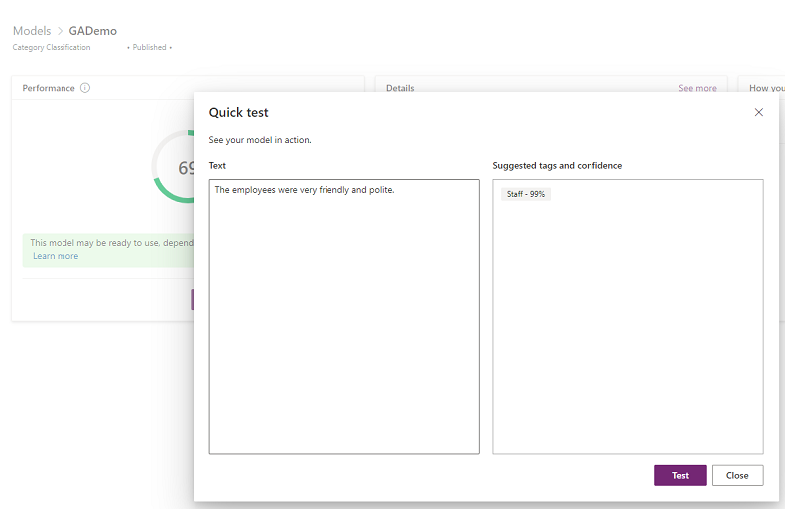Select the Staff - 99% tag

[x=526, y=194]
